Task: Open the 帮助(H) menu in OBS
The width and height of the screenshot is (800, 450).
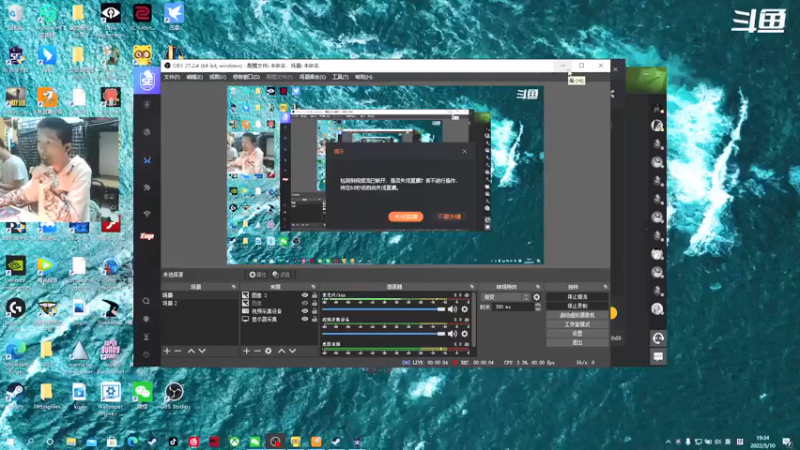Action: coord(364,77)
